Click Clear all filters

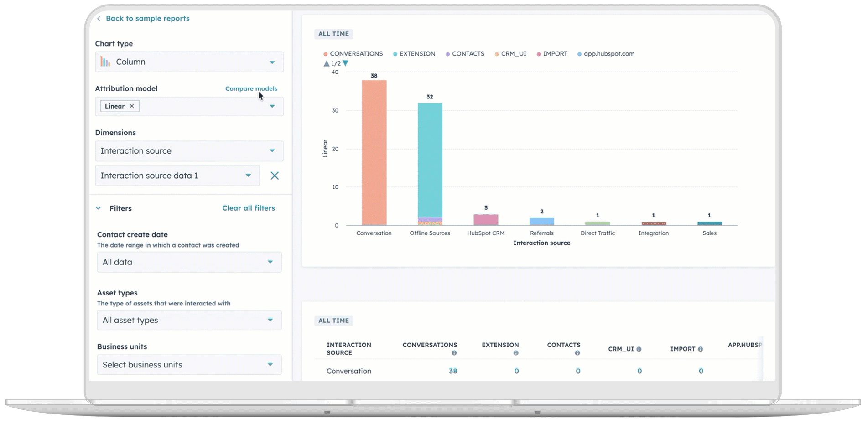tap(249, 208)
